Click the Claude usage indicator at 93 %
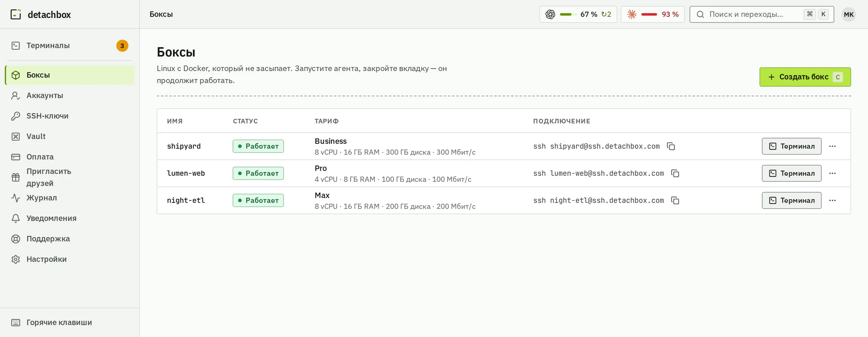This screenshot has width=868, height=337. (652, 14)
